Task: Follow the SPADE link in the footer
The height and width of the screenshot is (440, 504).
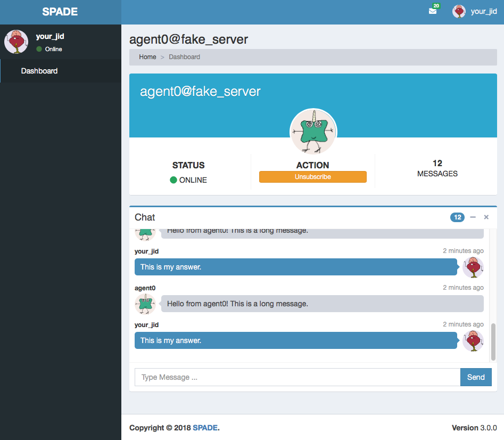Action: click(205, 428)
